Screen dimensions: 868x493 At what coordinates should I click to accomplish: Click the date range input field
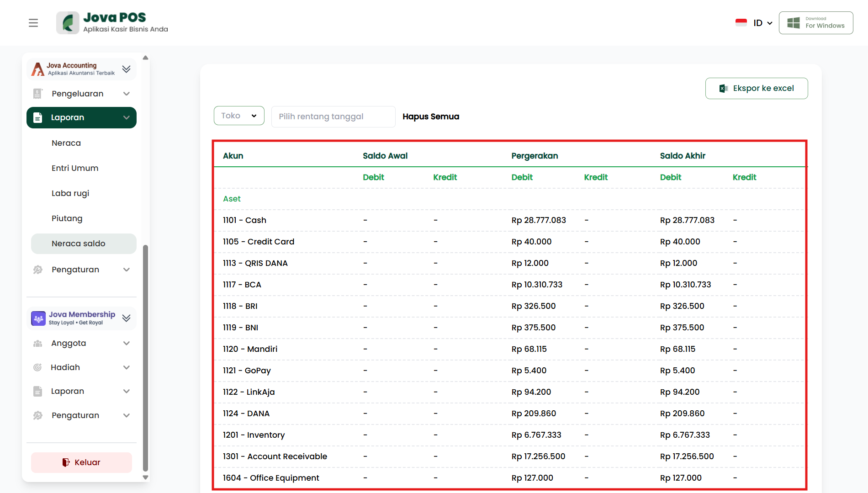(333, 117)
